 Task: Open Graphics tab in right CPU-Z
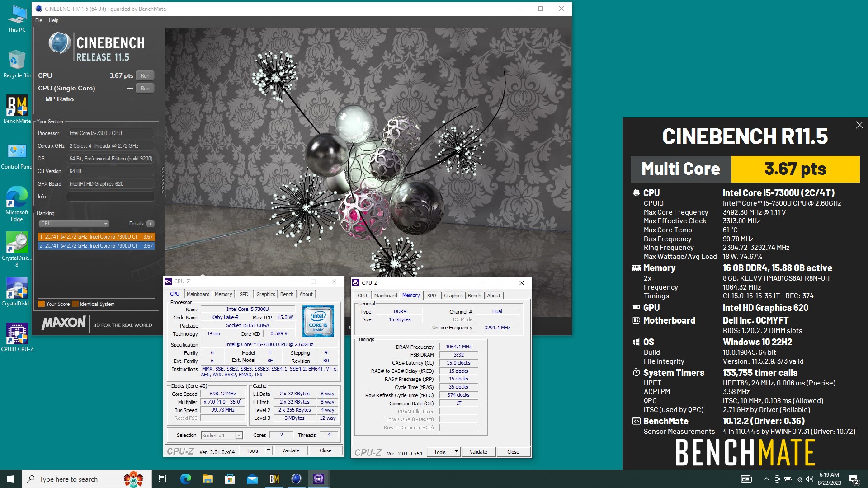click(453, 296)
